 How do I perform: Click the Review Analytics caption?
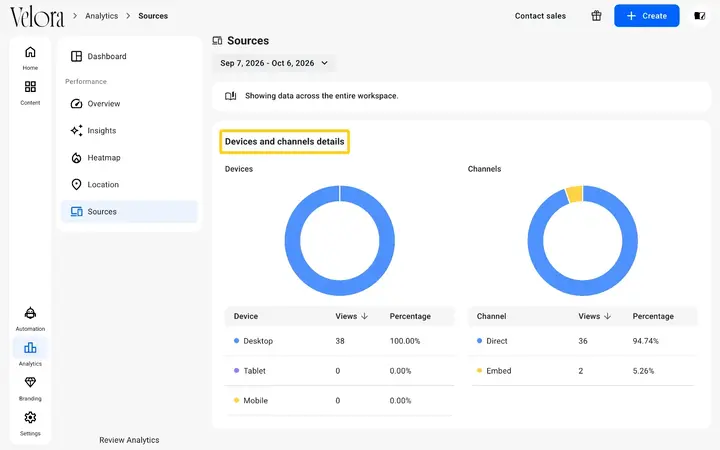[129, 440]
